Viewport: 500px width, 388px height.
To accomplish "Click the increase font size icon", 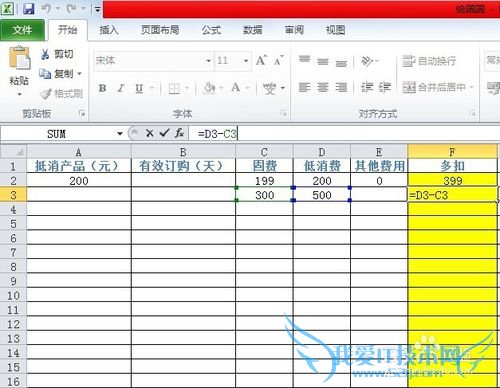I will coord(262,60).
